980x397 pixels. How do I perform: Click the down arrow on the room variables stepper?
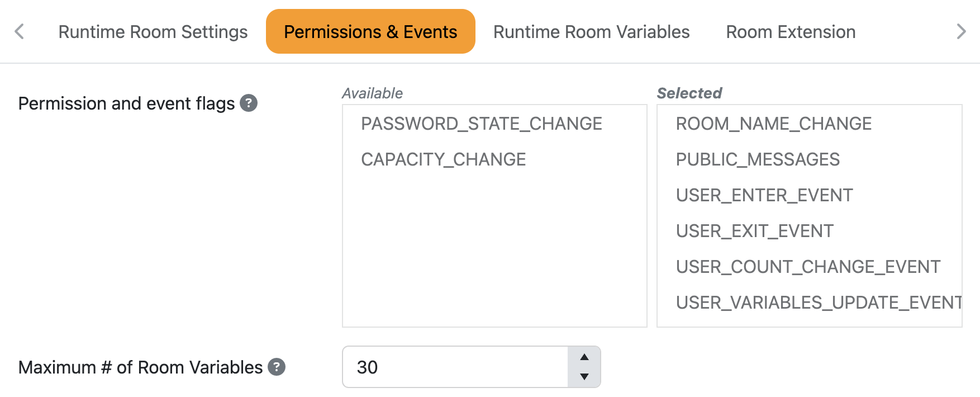click(x=584, y=377)
